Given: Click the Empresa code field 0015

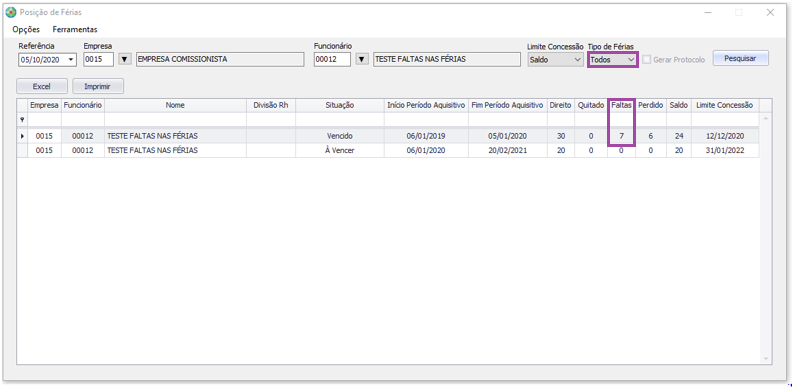Looking at the screenshot, I should [98, 60].
